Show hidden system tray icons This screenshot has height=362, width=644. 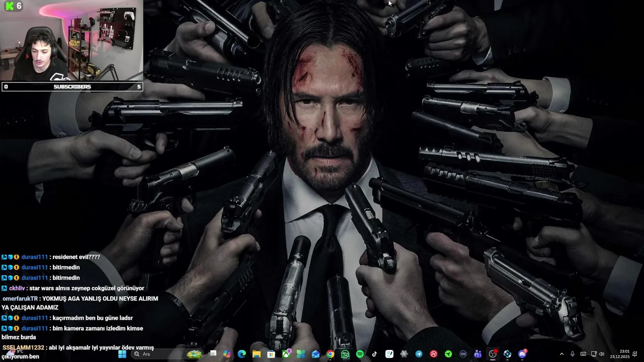pos(561,354)
